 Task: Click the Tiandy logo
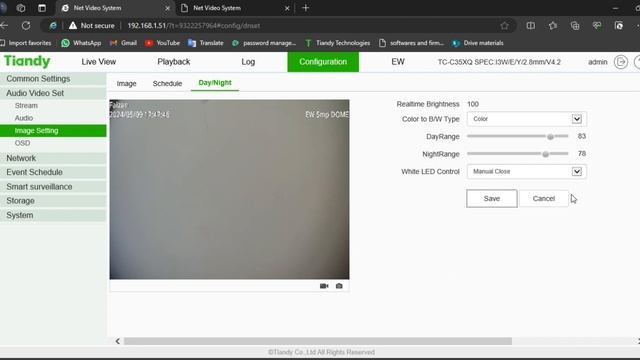(x=27, y=61)
